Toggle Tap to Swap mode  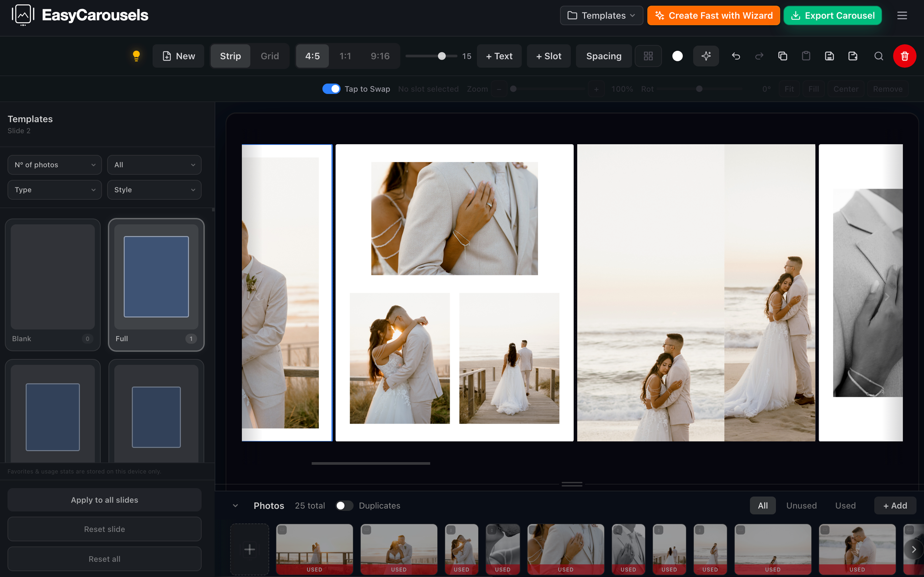coord(331,89)
